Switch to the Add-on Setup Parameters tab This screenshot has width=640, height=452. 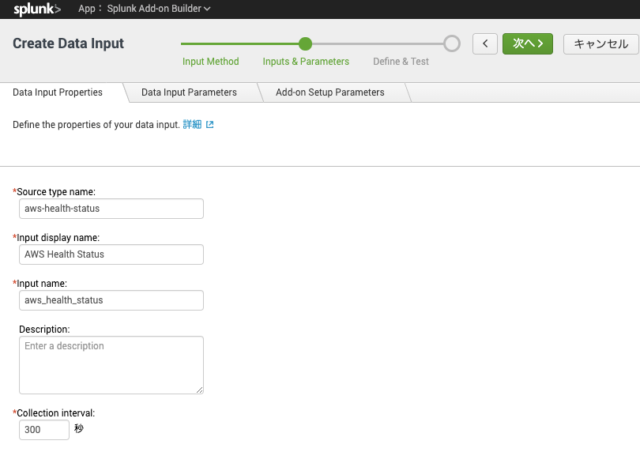pos(330,92)
